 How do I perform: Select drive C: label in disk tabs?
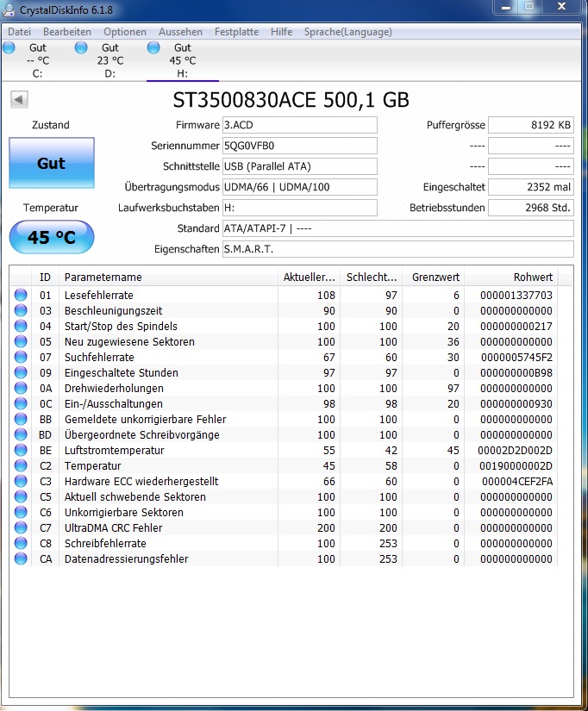coord(37,73)
